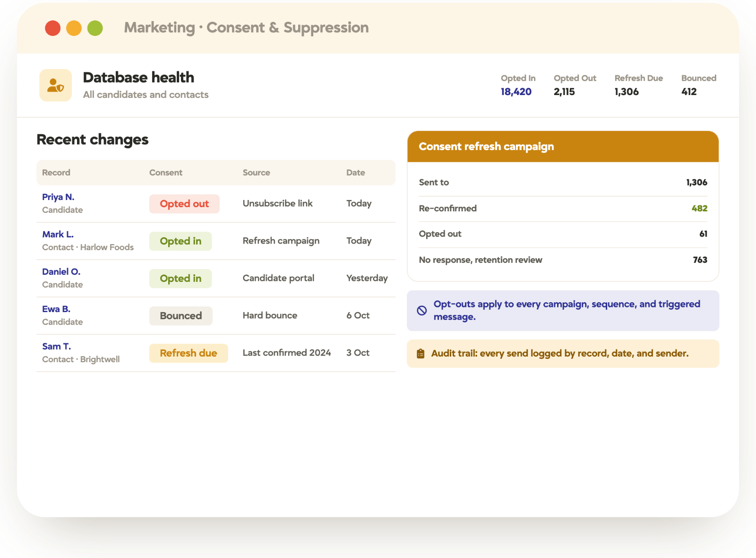756x558 pixels.
Task: Click the red window close dot
Action: click(x=52, y=28)
